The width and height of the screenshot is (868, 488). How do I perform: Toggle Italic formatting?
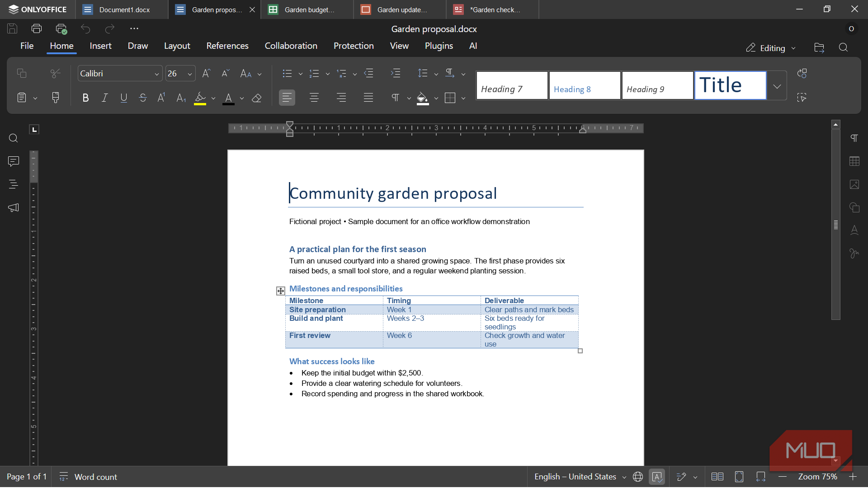click(x=104, y=98)
